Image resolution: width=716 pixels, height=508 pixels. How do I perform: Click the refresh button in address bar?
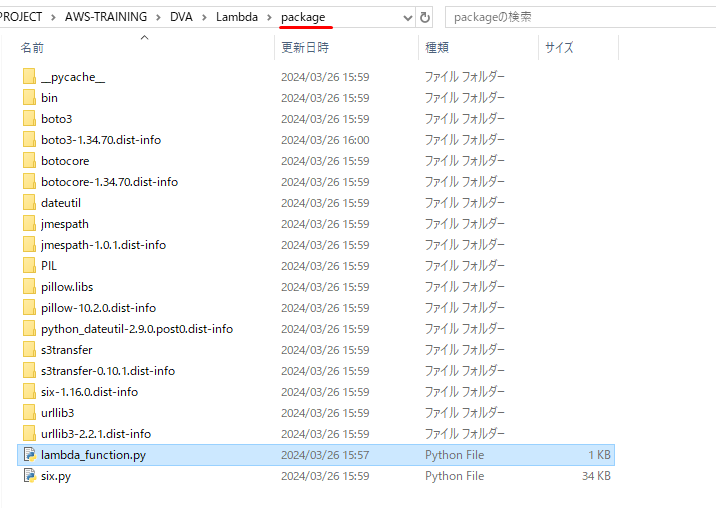(x=425, y=17)
